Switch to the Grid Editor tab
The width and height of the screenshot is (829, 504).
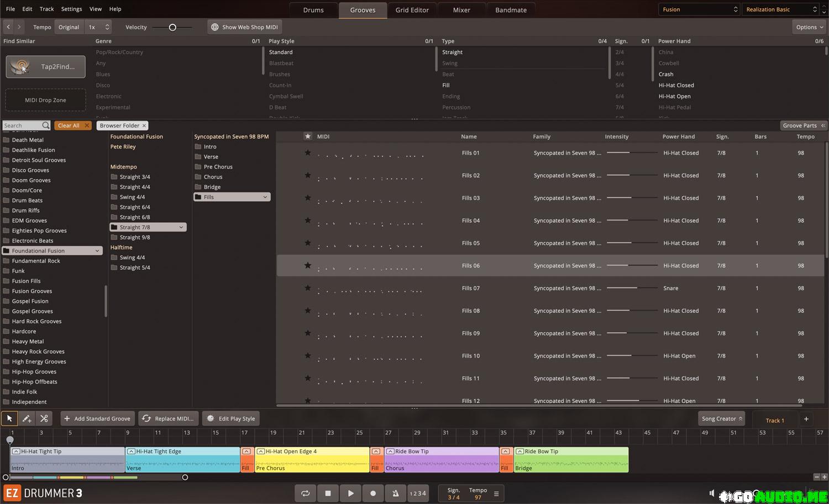click(412, 10)
